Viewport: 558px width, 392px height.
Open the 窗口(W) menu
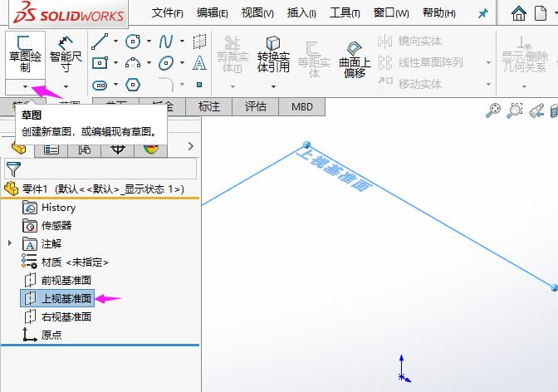[x=391, y=13]
